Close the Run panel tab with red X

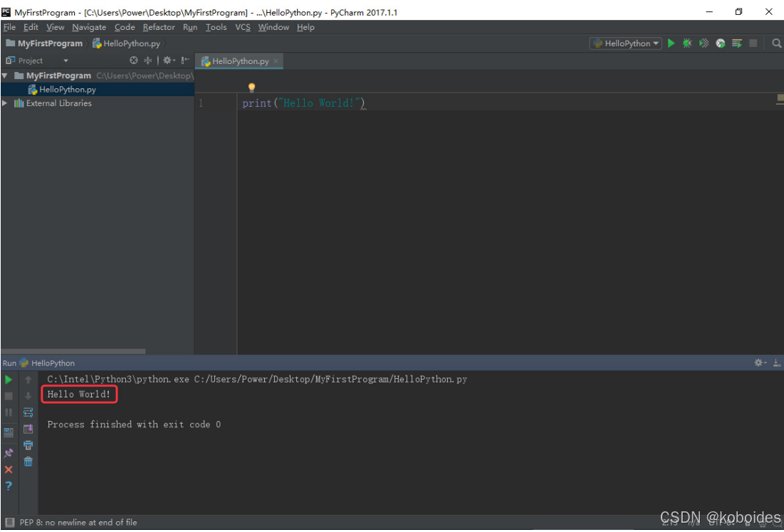[9, 469]
